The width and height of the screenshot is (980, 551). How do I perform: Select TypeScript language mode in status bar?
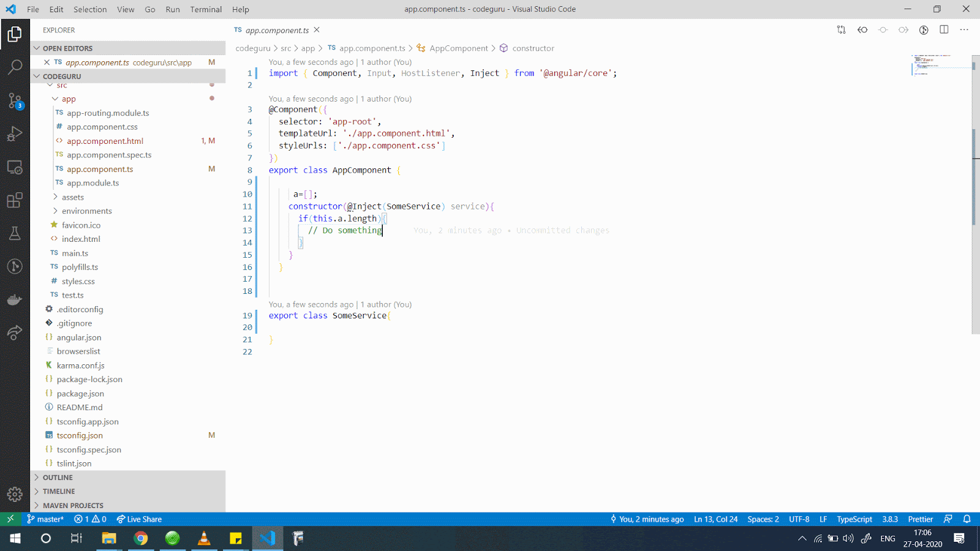pos(854,519)
